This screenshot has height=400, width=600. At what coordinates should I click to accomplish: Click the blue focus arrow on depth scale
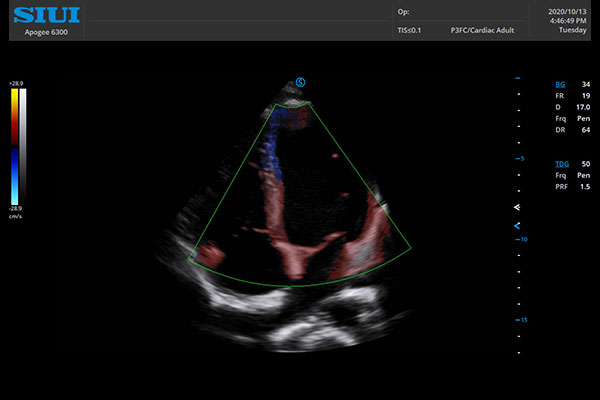(x=517, y=226)
